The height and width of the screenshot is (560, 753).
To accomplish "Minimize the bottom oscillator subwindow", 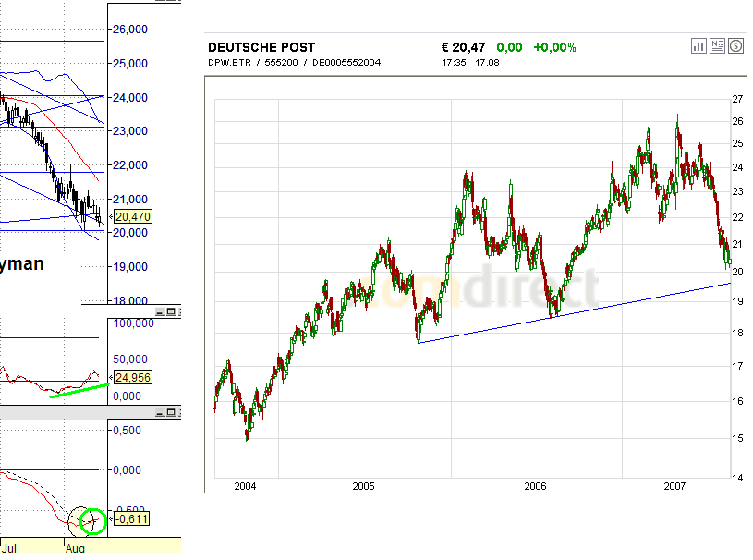I will (160, 413).
